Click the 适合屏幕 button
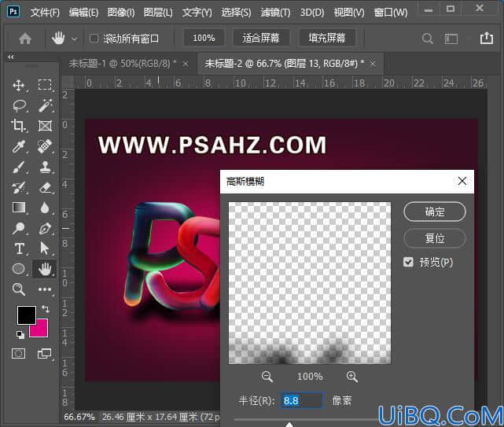 click(x=261, y=39)
